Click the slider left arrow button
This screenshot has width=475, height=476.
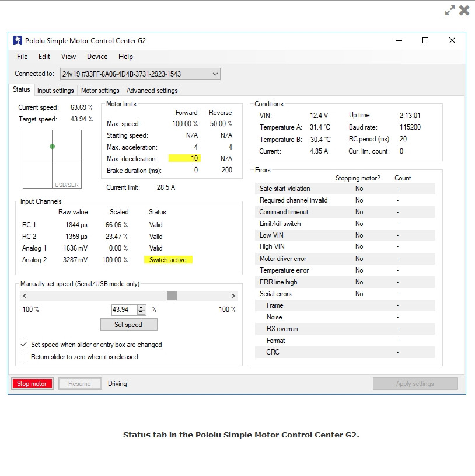[x=24, y=296]
